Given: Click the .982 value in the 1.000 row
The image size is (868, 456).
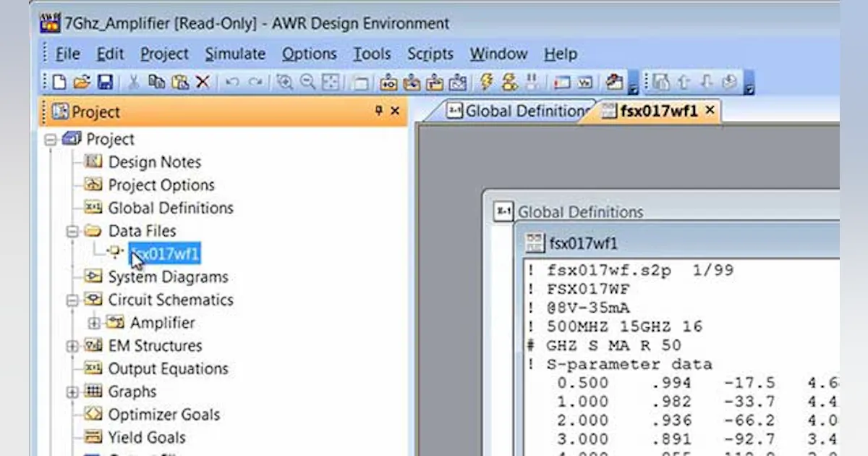Looking at the screenshot, I should (x=671, y=402).
